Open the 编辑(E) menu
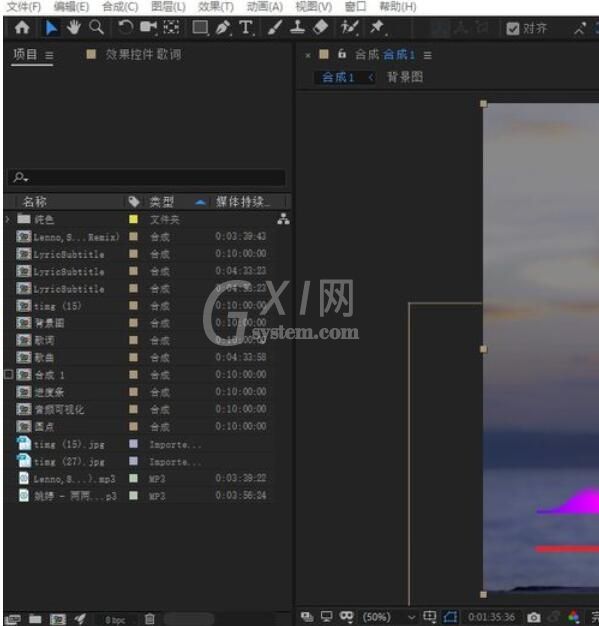 [71, 6]
